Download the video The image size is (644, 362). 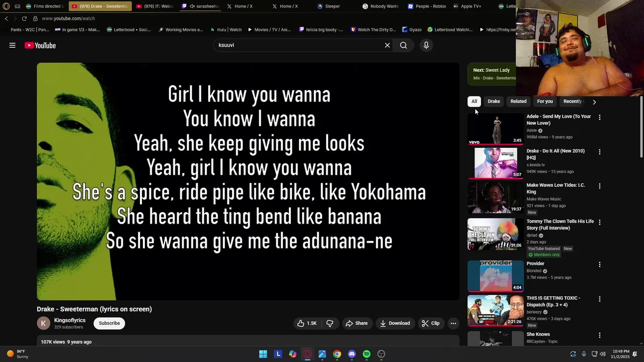(x=394, y=323)
